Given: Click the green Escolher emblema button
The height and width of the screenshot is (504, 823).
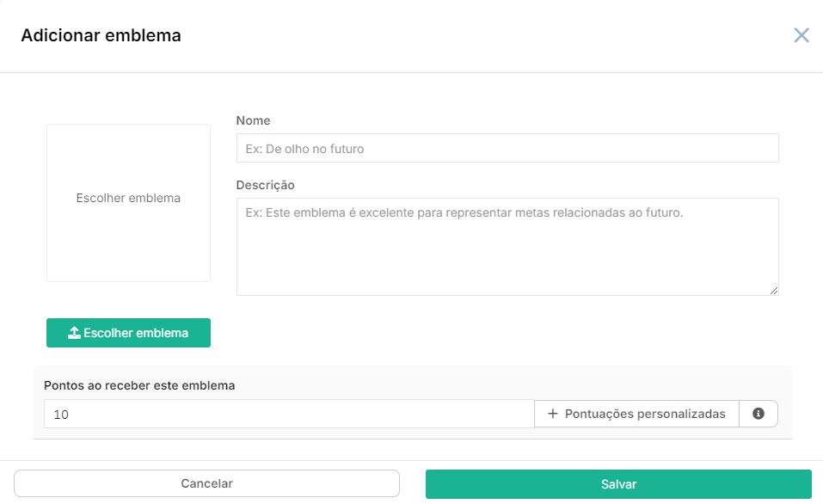Looking at the screenshot, I should click(129, 333).
